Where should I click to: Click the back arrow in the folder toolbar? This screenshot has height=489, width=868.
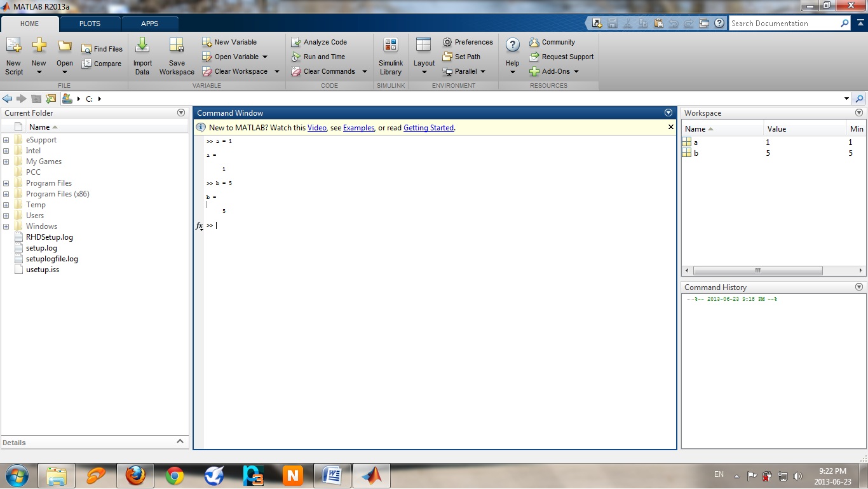point(8,99)
